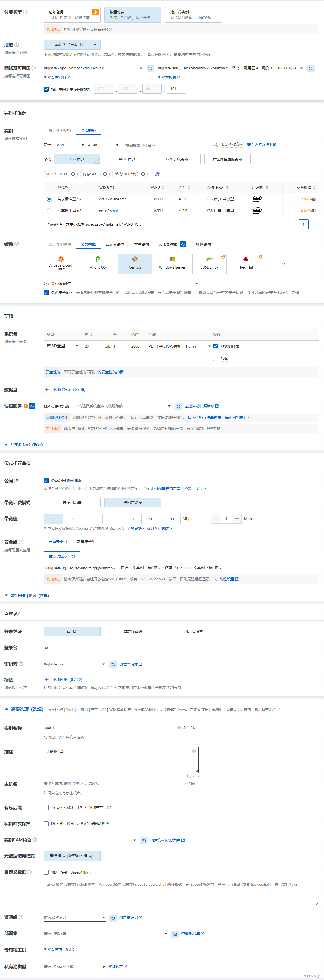Expand more image options chevron

(284, 264)
